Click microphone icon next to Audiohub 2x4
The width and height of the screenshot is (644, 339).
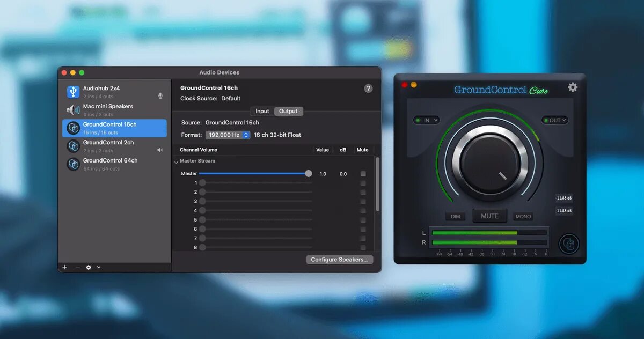pos(160,96)
